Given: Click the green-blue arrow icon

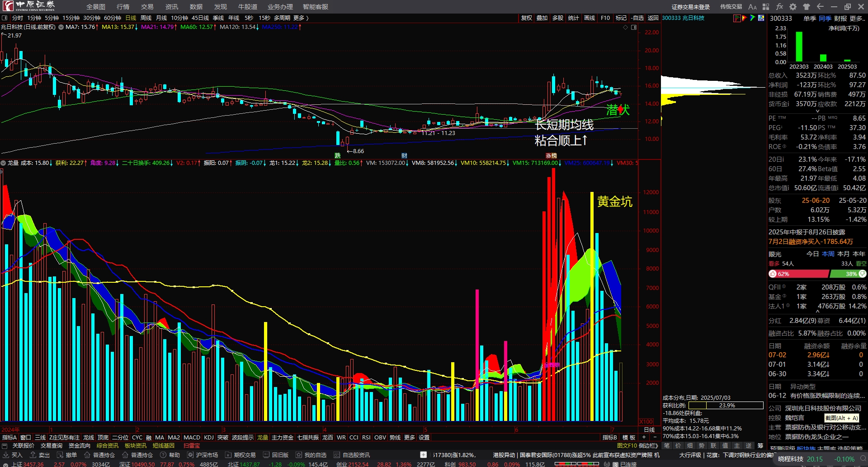Looking at the screenshot, I should pyautogui.click(x=753, y=18).
